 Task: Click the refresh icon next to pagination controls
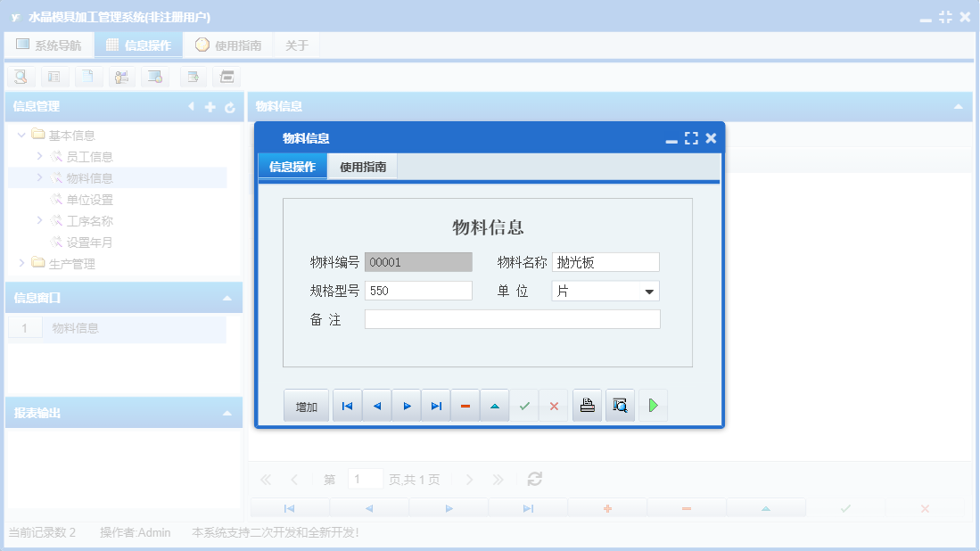point(534,479)
